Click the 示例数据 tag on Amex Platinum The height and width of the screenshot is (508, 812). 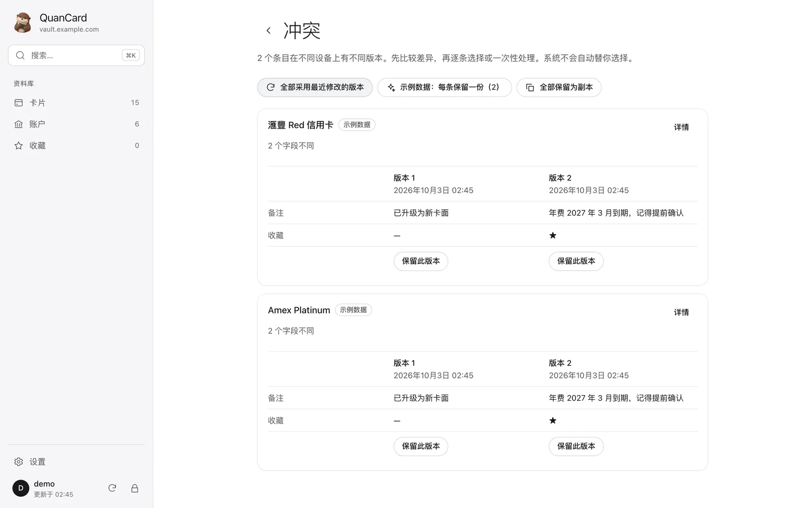tap(353, 310)
